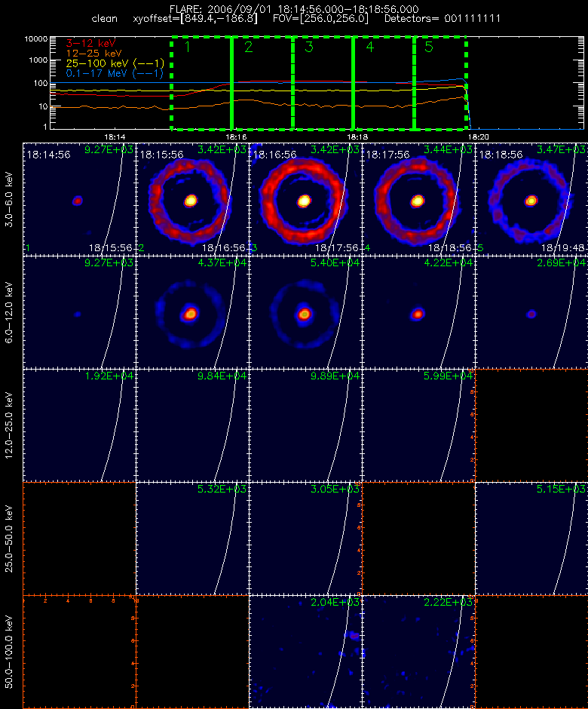This screenshot has width=588, height=709.
Task: Select the 12.0-25.0 keV image labeled 1.92E+04
Action: pos(79,425)
